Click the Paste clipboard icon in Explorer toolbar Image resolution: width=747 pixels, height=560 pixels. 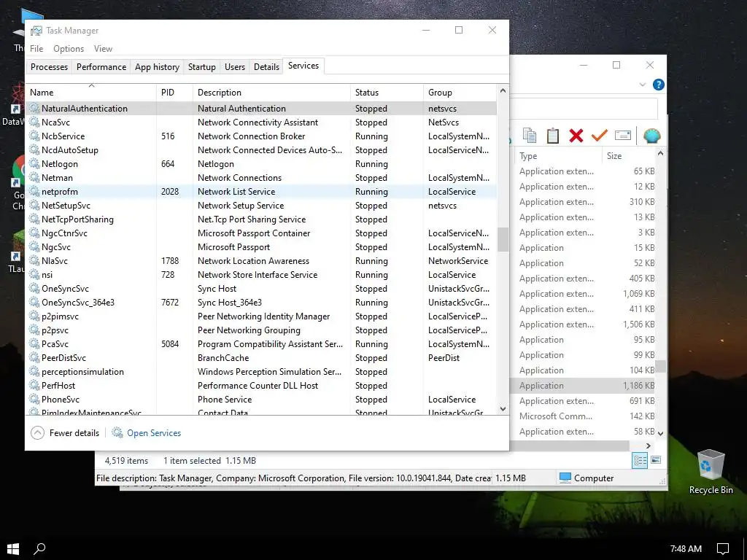553,136
